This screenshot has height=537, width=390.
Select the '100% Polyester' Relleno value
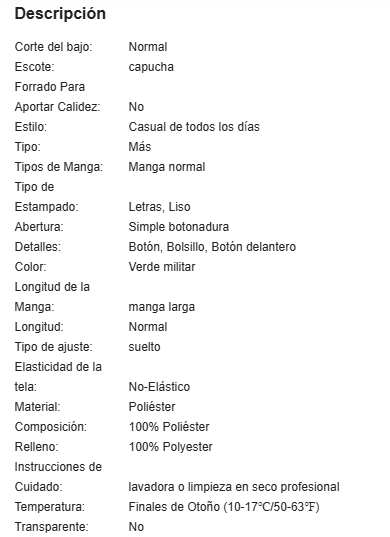click(171, 447)
